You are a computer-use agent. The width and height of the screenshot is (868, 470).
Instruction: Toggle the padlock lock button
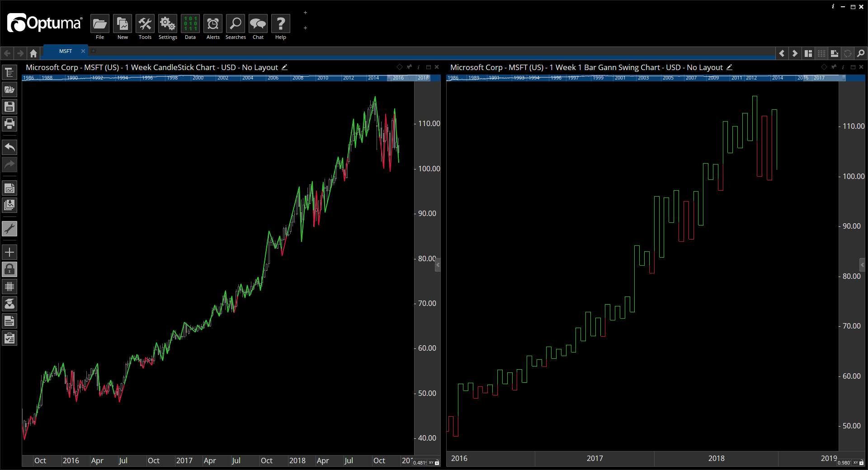pos(9,269)
